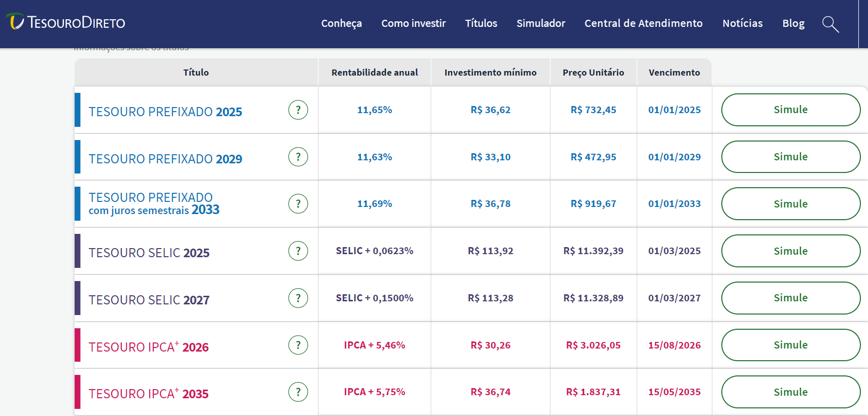The image size is (868, 416).
Task: Click the Investimento mínimo column header
Action: pos(490,73)
